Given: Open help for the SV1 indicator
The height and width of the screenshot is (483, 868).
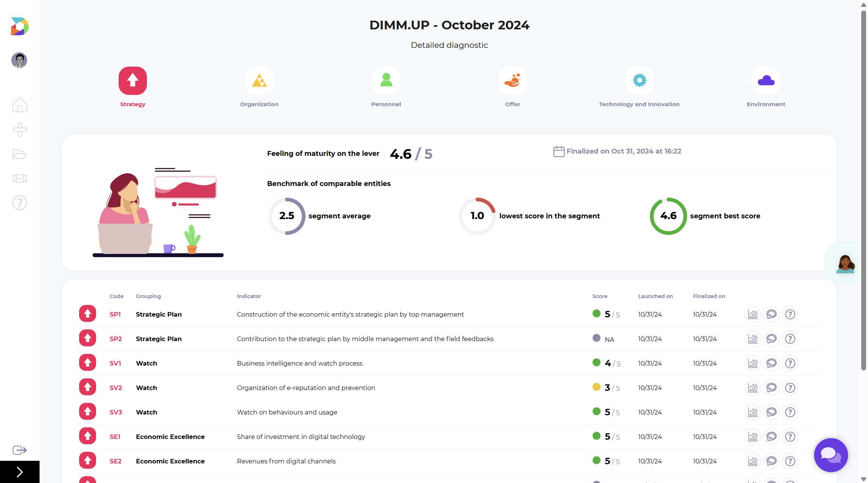Looking at the screenshot, I should pos(790,363).
